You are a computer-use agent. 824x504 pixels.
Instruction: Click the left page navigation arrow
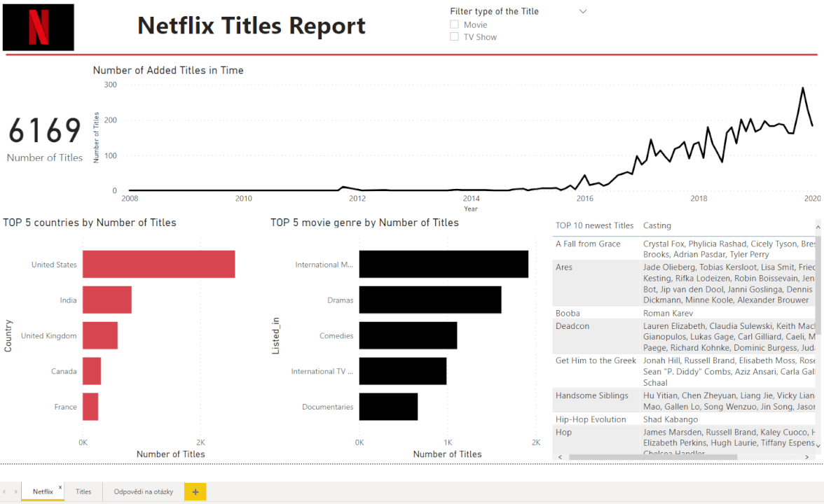click(6, 491)
